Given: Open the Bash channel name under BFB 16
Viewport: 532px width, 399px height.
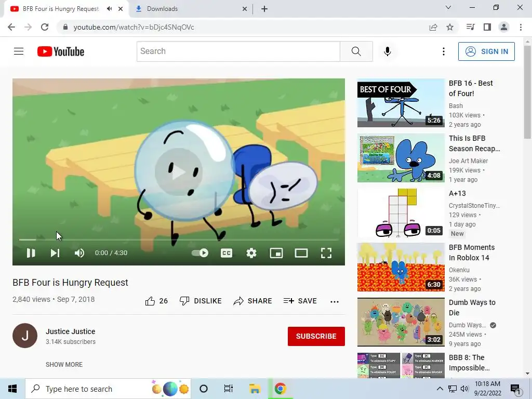Looking at the screenshot, I should click(456, 106).
